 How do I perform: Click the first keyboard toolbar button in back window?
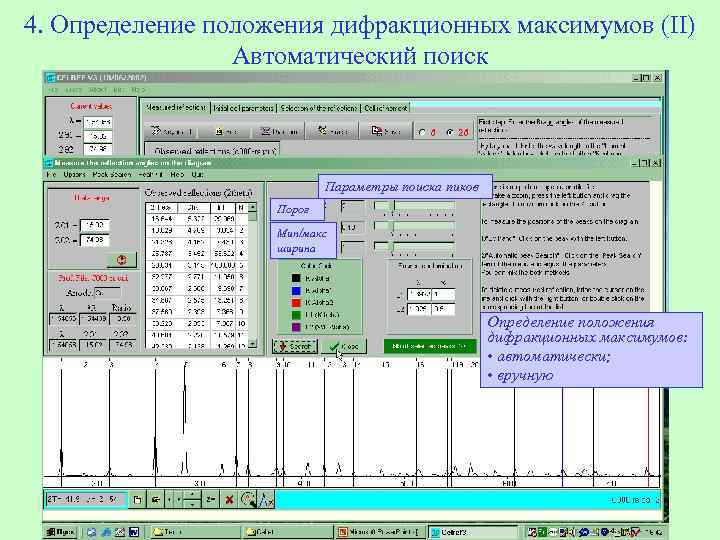pyautogui.click(x=171, y=131)
